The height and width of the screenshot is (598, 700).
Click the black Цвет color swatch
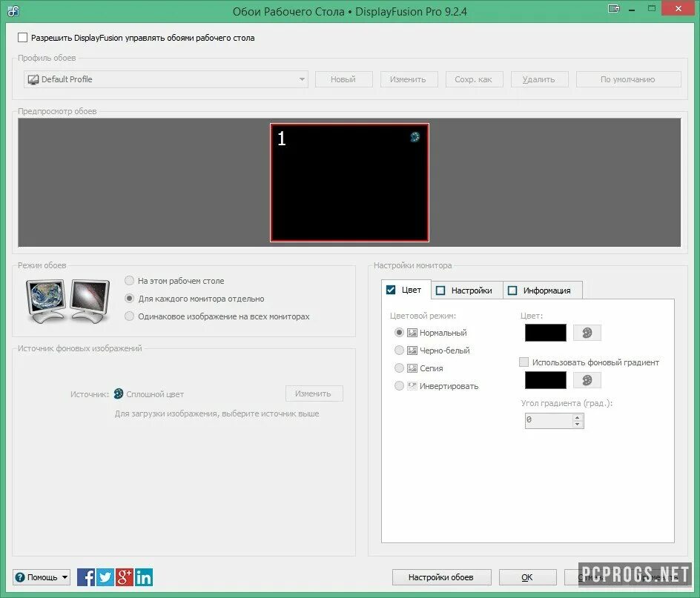tap(546, 333)
